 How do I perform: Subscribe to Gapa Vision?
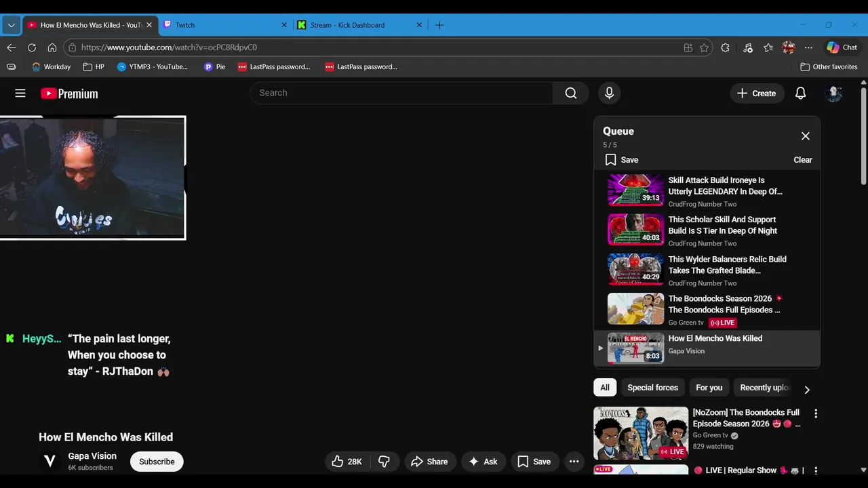157,462
